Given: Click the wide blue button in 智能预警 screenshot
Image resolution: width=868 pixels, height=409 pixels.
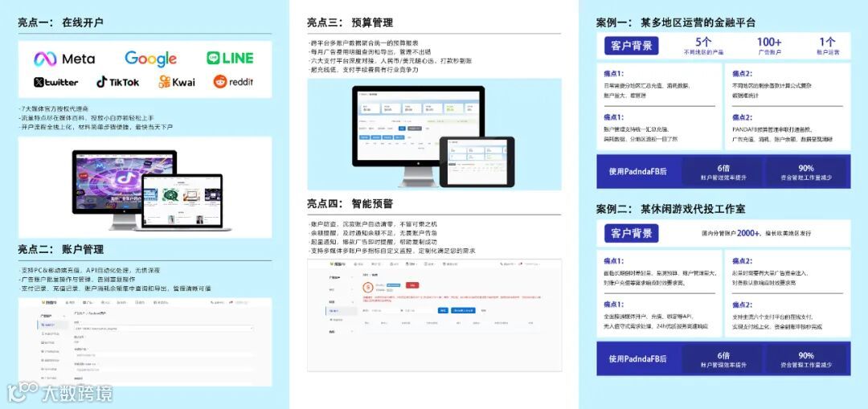Looking at the screenshot, I should click(x=463, y=310).
